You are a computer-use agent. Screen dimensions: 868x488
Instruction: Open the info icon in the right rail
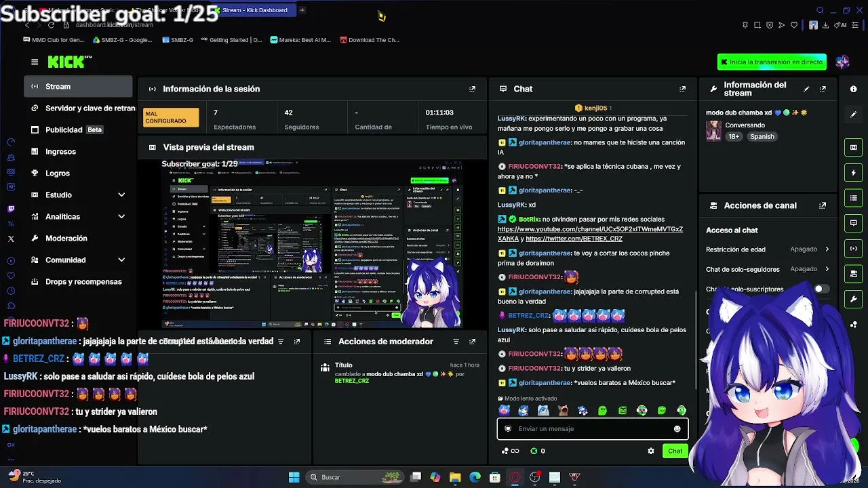coord(853,89)
